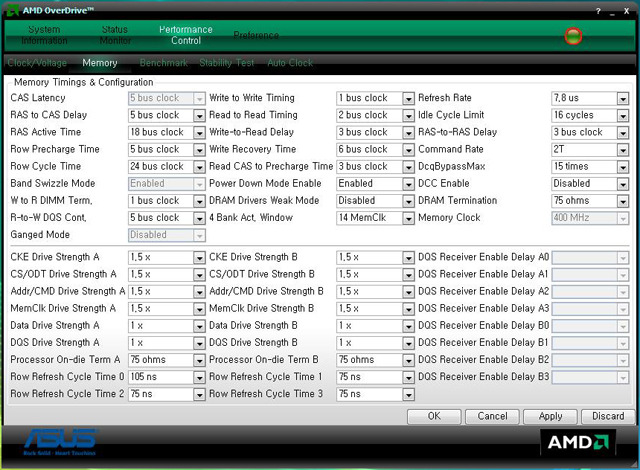Expand the Write-to-Read Delay dropdown
Viewport: 640px width, 470px height.
pyautogui.click(x=408, y=133)
